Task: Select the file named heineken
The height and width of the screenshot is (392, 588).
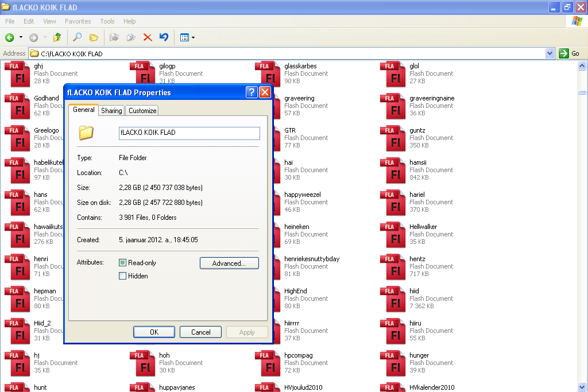Action: [x=297, y=227]
